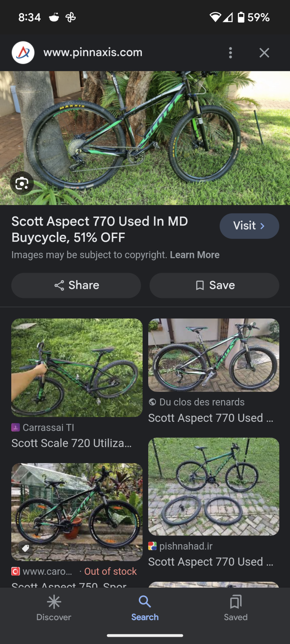Visit the pinnaxis.com page
The image size is (290, 644).
pos(249,226)
